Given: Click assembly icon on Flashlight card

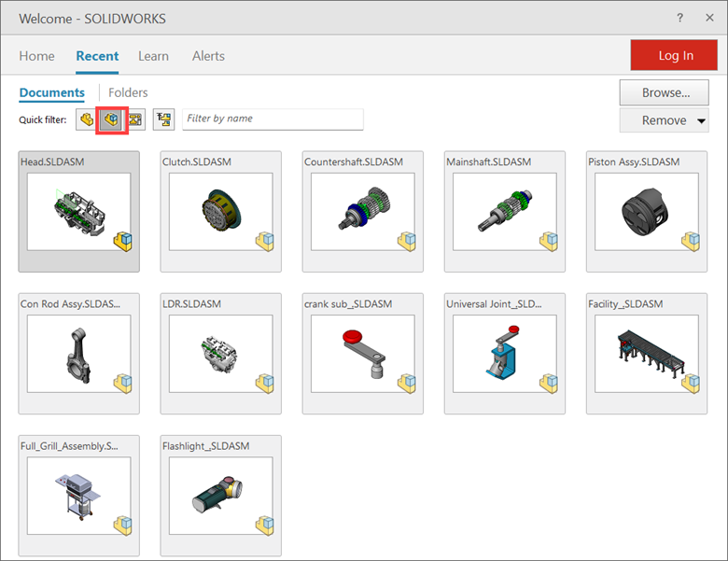Looking at the screenshot, I should [265, 526].
